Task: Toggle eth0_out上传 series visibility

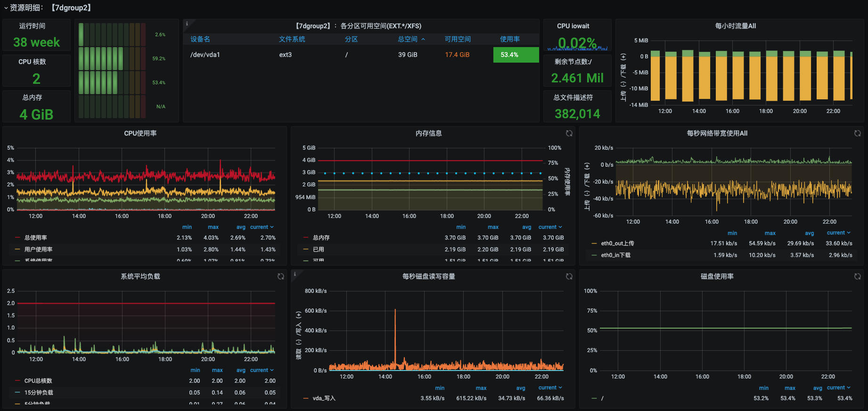Action: (618, 243)
